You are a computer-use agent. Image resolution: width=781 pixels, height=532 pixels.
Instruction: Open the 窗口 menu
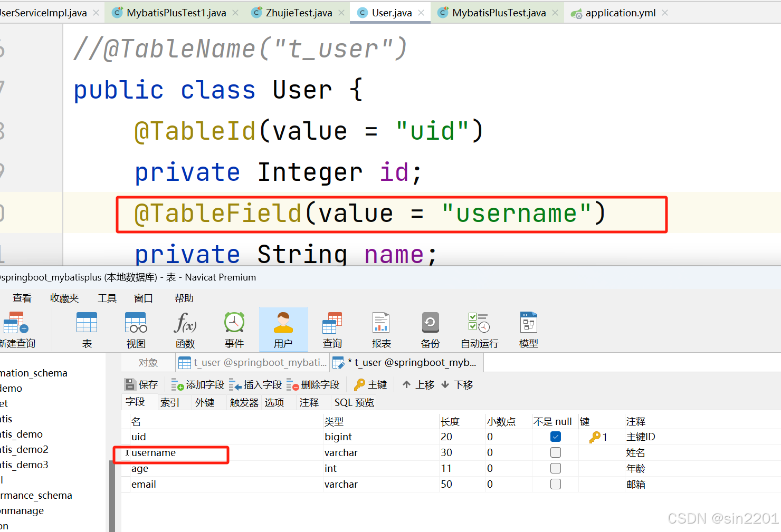click(x=144, y=298)
